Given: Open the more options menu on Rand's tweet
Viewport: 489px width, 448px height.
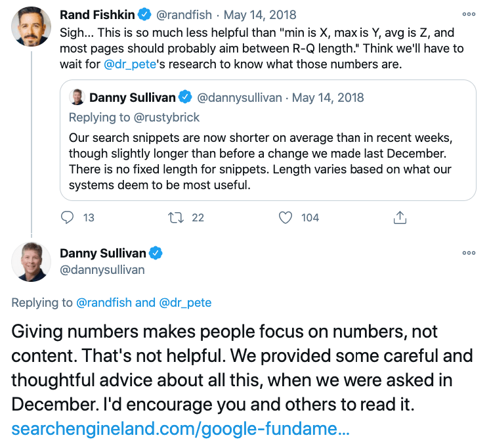Looking at the screenshot, I should pyautogui.click(x=469, y=14).
